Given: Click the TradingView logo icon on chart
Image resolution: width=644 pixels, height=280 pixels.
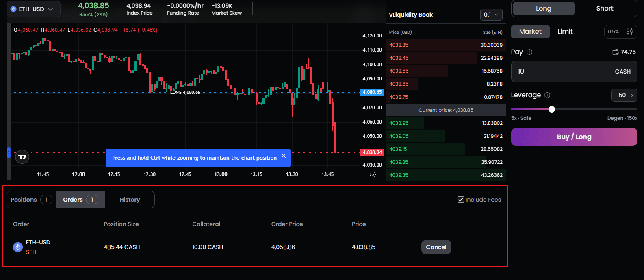Looking at the screenshot, I should click(22, 157).
